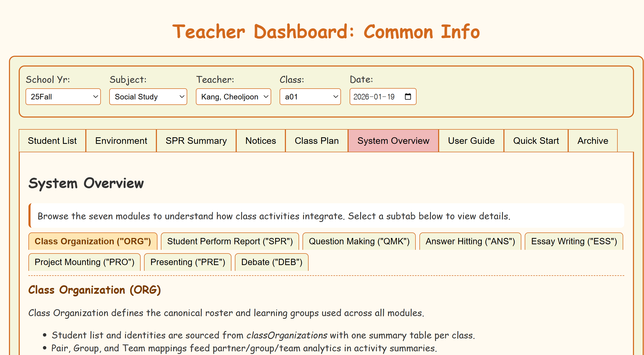Switch to the User Guide tab

[x=471, y=141]
